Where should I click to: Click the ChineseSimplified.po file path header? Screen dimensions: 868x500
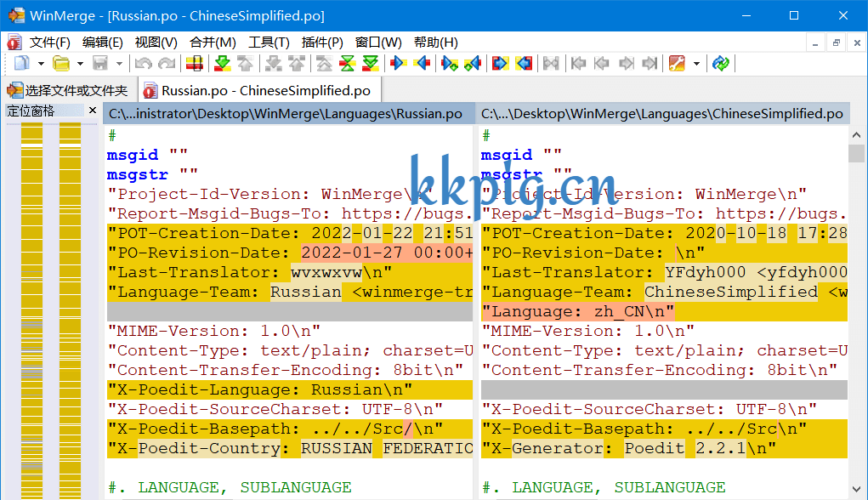click(x=662, y=113)
